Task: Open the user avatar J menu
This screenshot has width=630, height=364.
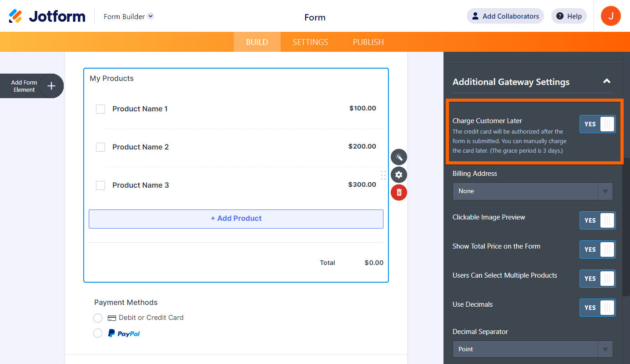Action: pos(610,16)
